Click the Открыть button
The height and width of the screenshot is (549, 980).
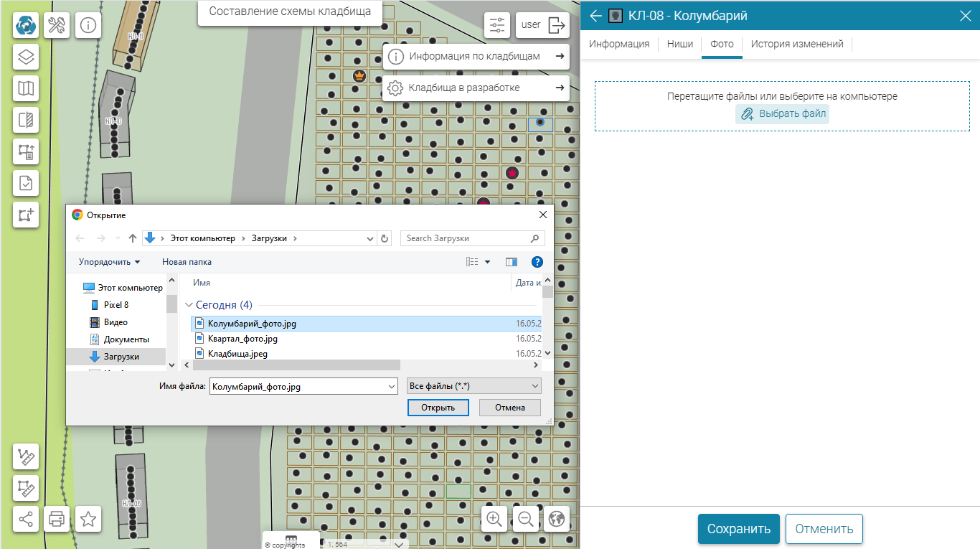pos(438,408)
